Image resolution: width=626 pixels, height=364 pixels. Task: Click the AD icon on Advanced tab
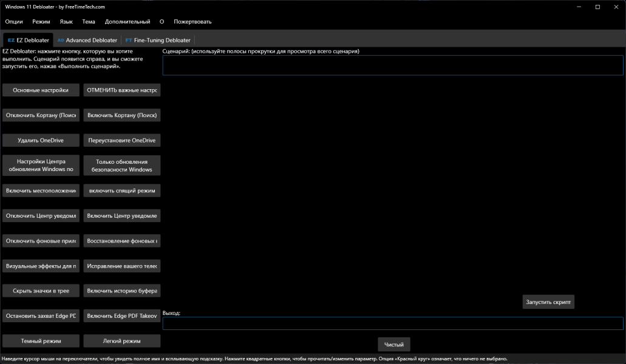[61, 40]
